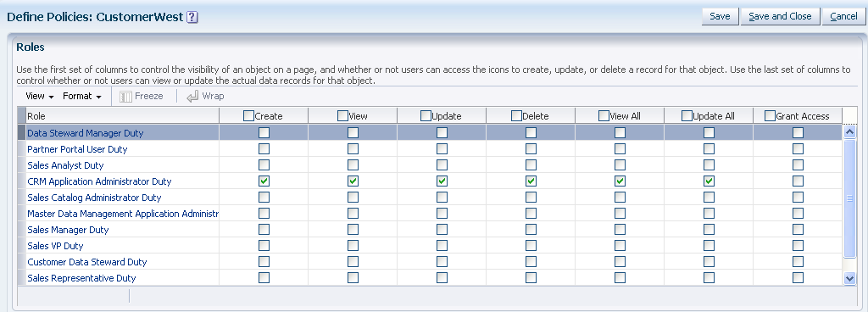Check the Create column header checkbox
868x312 pixels.
coord(249,115)
